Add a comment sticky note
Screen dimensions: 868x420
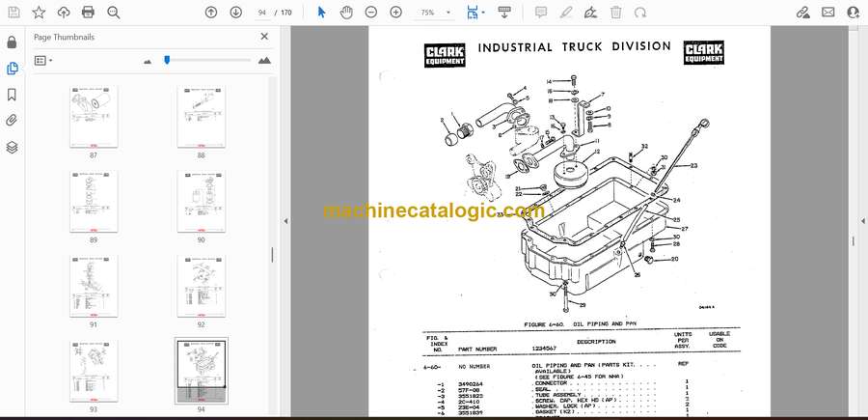(x=541, y=13)
